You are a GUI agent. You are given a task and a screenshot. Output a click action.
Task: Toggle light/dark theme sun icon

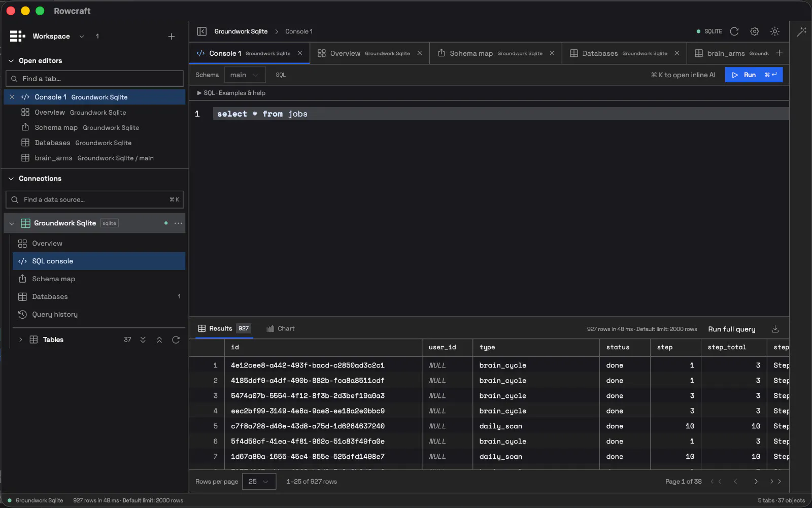pos(774,31)
